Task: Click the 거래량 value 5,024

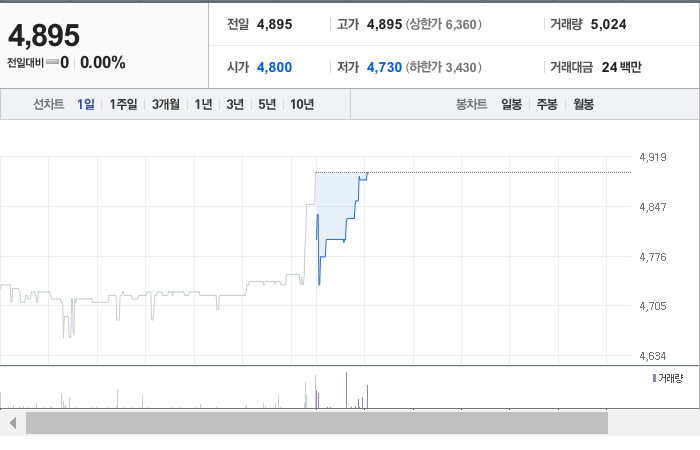Action: 608,24
